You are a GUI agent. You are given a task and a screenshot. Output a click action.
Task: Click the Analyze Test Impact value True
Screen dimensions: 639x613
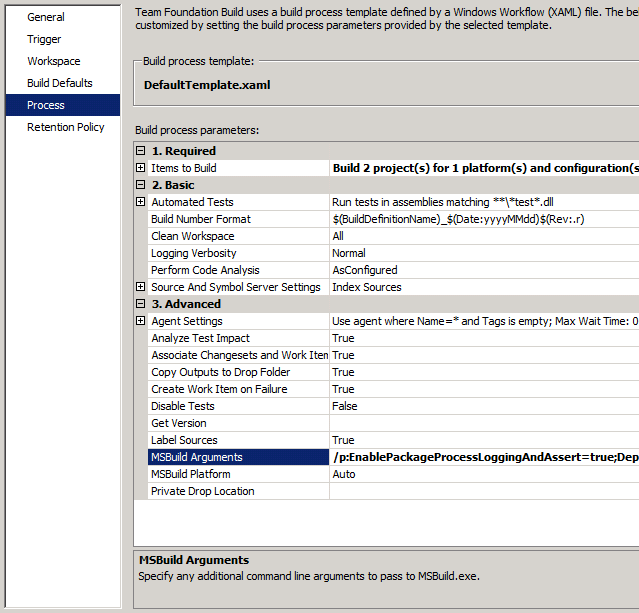click(343, 338)
